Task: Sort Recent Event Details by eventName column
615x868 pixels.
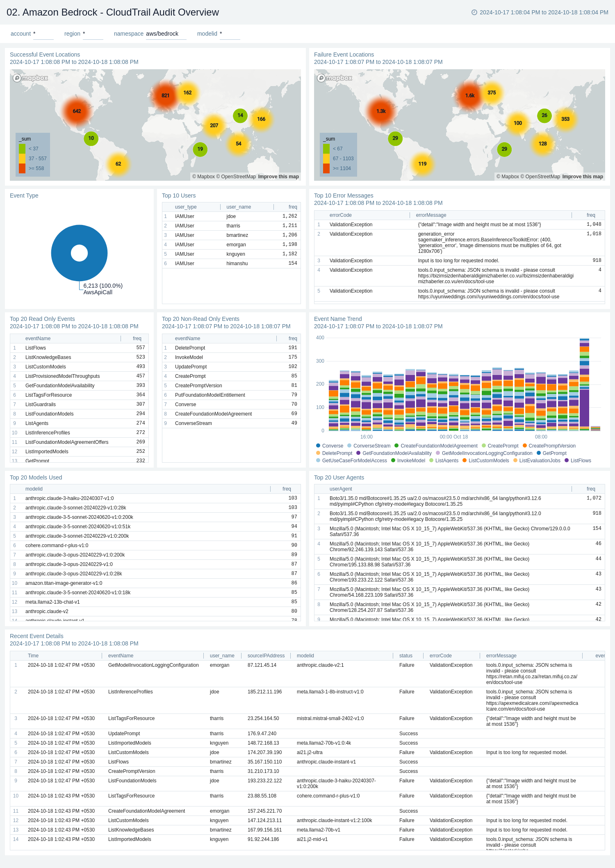Action: pyautogui.click(x=121, y=656)
